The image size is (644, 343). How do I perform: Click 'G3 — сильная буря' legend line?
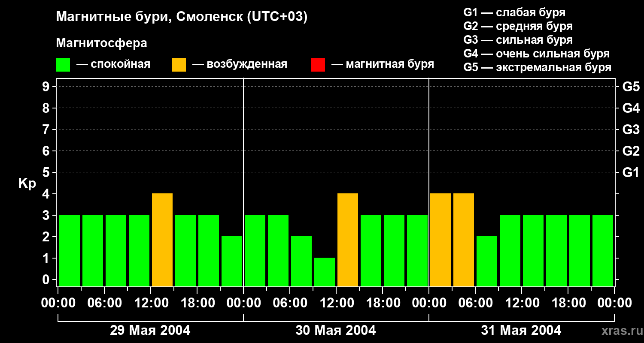[518, 40]
